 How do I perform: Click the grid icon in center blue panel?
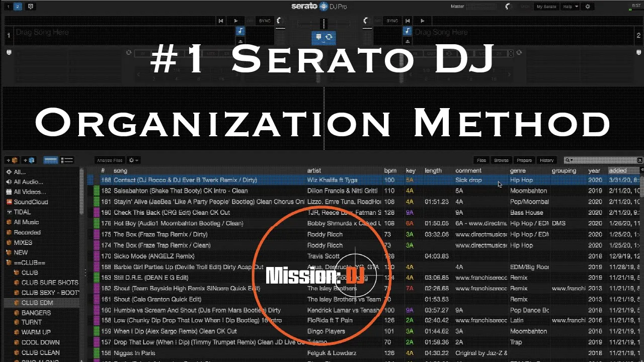click(318, 37)
